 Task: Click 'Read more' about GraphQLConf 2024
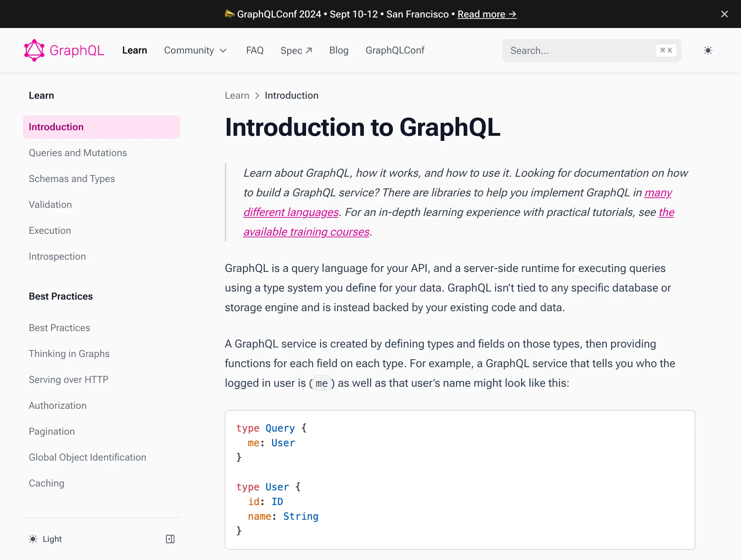[x=487, y=14]
